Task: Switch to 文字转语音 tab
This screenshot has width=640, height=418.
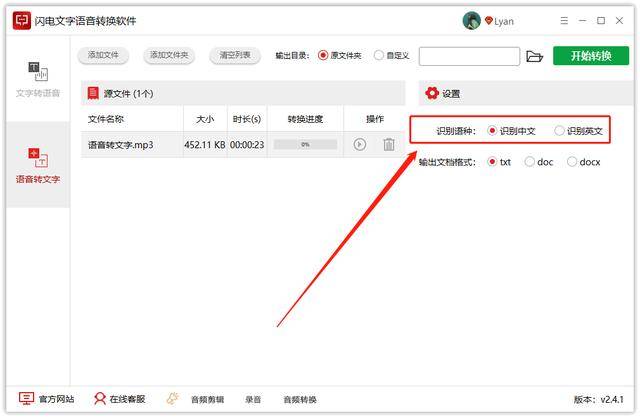Action: coord(37,80)
